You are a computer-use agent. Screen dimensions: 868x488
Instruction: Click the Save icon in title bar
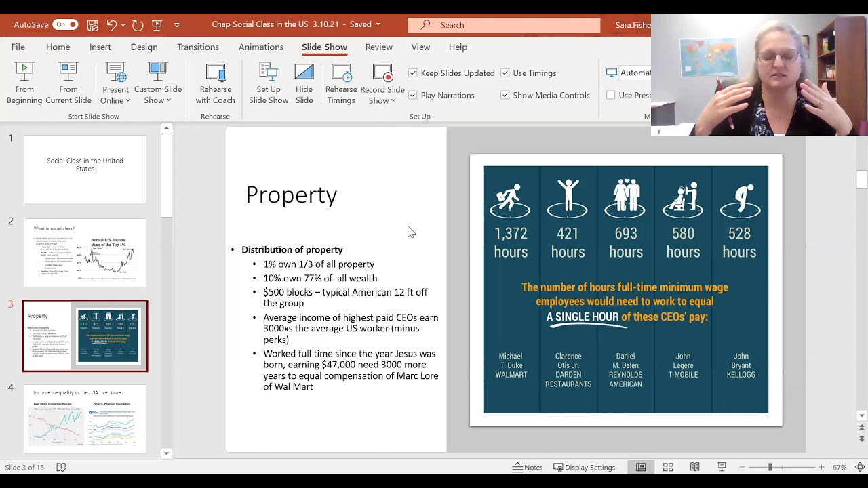coord(92,25)
